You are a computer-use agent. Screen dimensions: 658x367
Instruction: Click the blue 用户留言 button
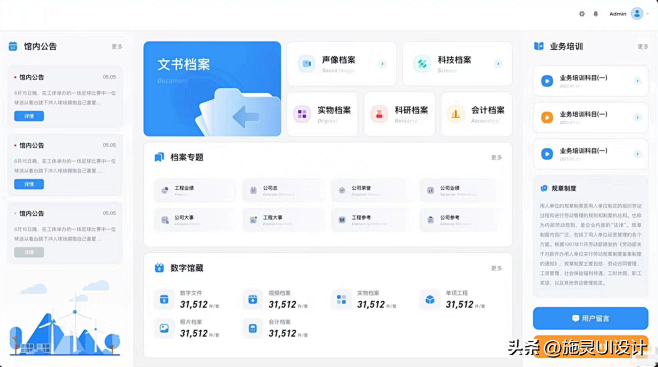590,318
